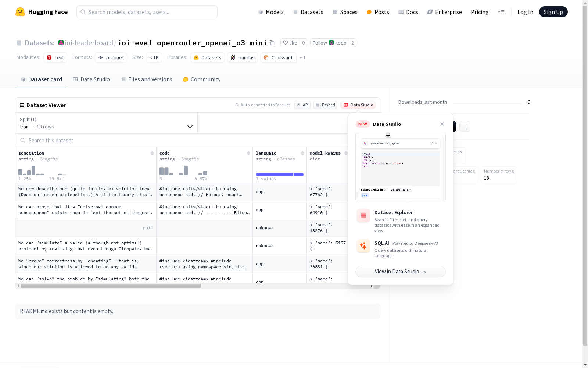Image resolution: width=588 pixels, height=368 pixels.
Task: Click the 'README.md exists but content is empty' notice
Action: 198,311
